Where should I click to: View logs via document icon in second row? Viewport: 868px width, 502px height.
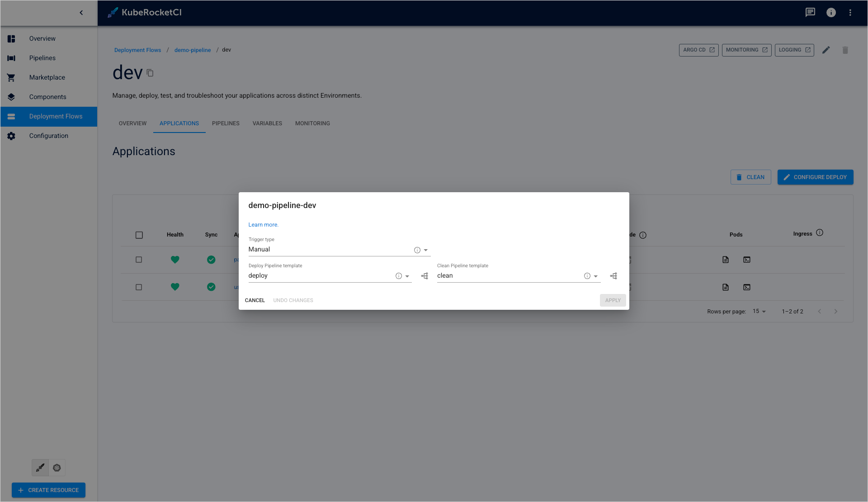726,287
